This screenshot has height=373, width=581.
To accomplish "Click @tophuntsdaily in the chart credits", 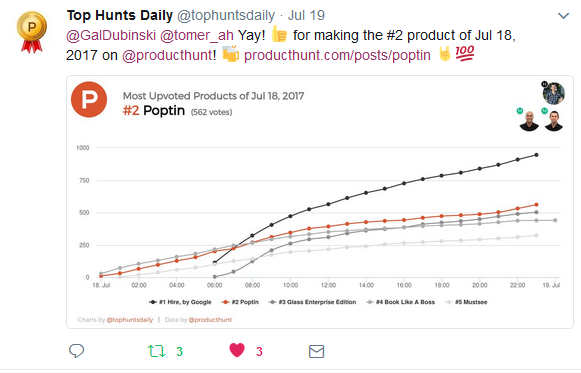I will click(x=130, y=320).
